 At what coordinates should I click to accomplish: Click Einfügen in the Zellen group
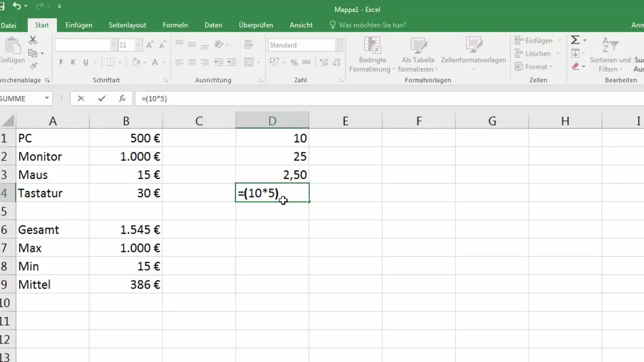point(533,40)
